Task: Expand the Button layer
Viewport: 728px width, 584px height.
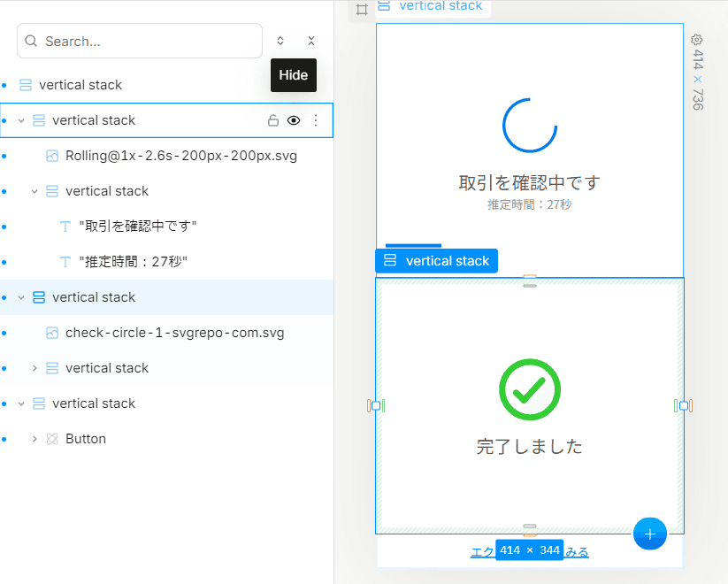Action: coord(34,439)
